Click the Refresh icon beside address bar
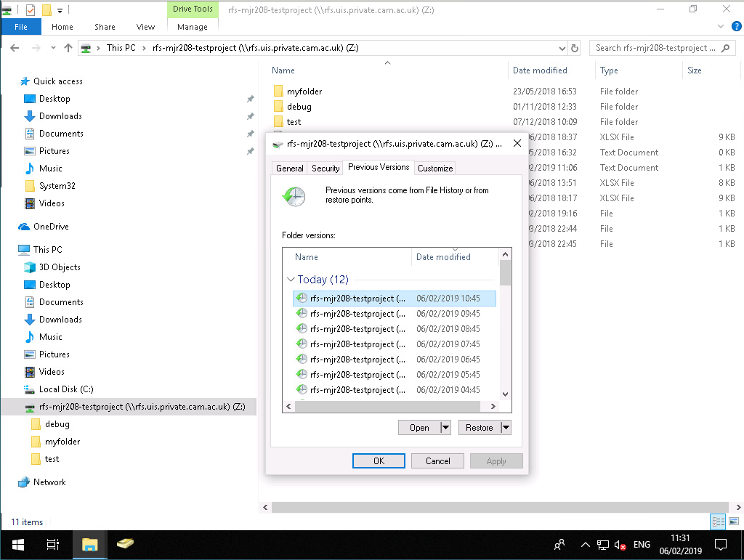Image resolution: width=744 pixels, height=560 pixels. [x=575, y=48]
